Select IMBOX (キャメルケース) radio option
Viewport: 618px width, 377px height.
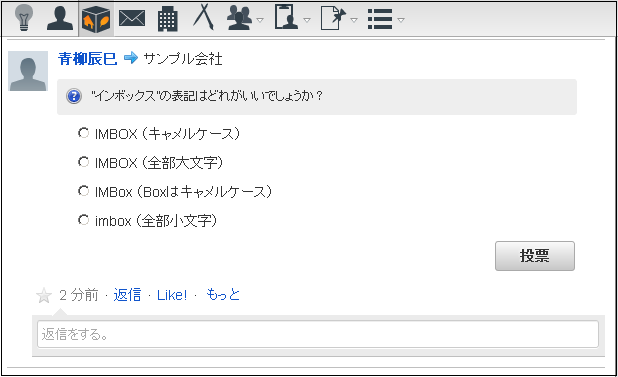[x=83, y=133]
